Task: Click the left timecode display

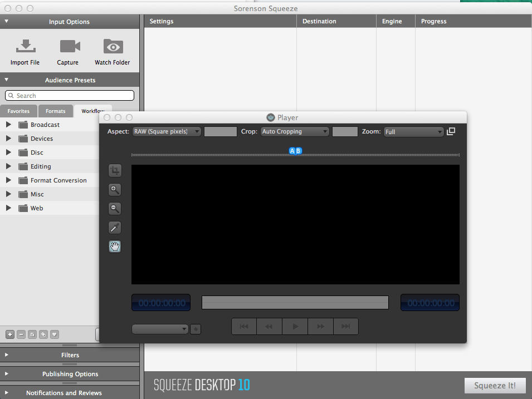Action: coord(161,302)
